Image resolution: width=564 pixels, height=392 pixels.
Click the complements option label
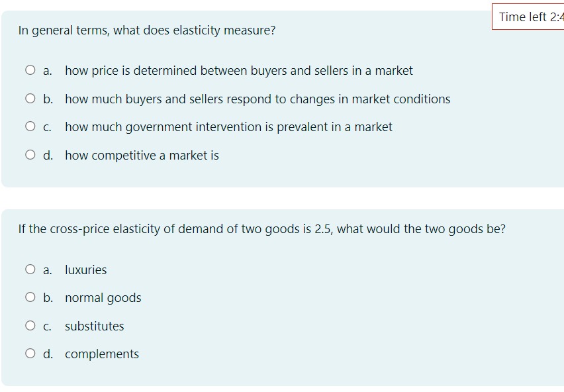click(102, 354)
